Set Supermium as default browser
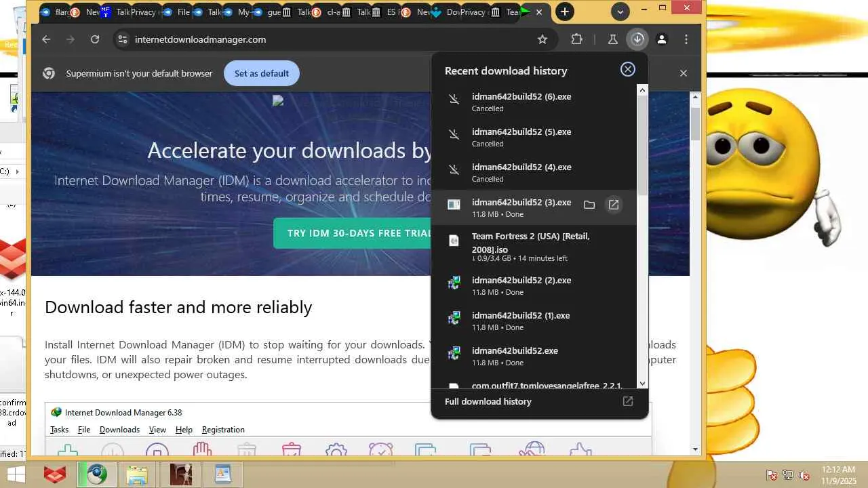 [x=262, y=73]
